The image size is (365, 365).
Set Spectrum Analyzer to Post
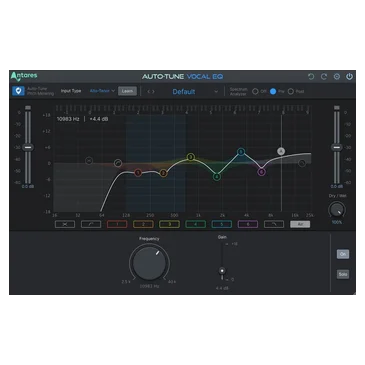[x=291, y=91]
